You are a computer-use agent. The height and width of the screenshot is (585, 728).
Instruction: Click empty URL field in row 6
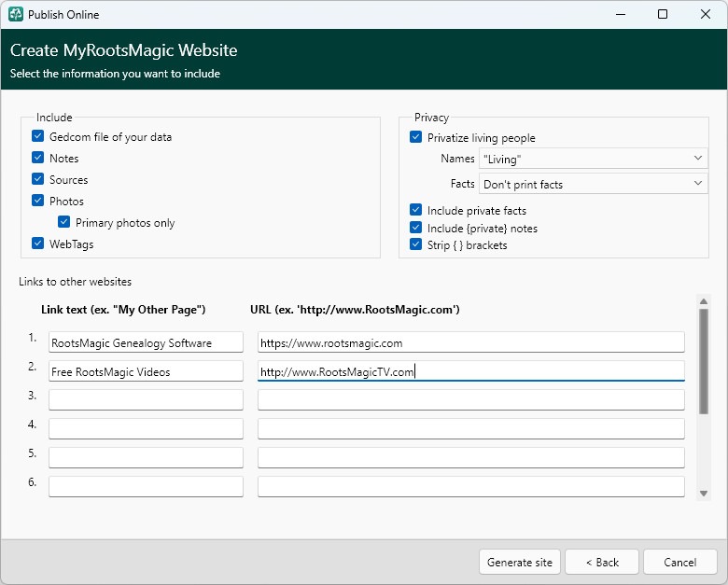click(470, 486)
